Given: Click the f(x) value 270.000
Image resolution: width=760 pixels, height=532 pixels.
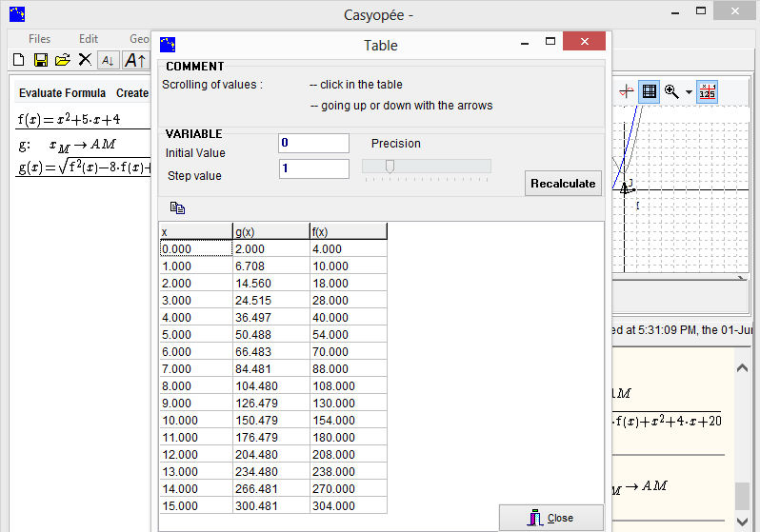Looking at the screenshot, I should [348, 489].
